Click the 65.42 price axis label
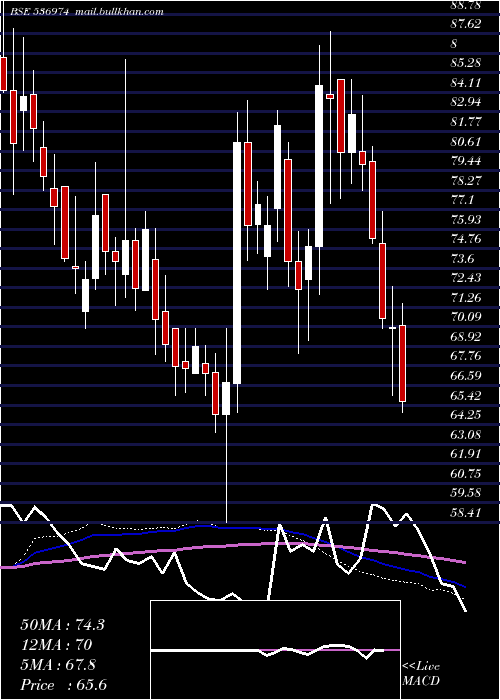 [466, 396]
